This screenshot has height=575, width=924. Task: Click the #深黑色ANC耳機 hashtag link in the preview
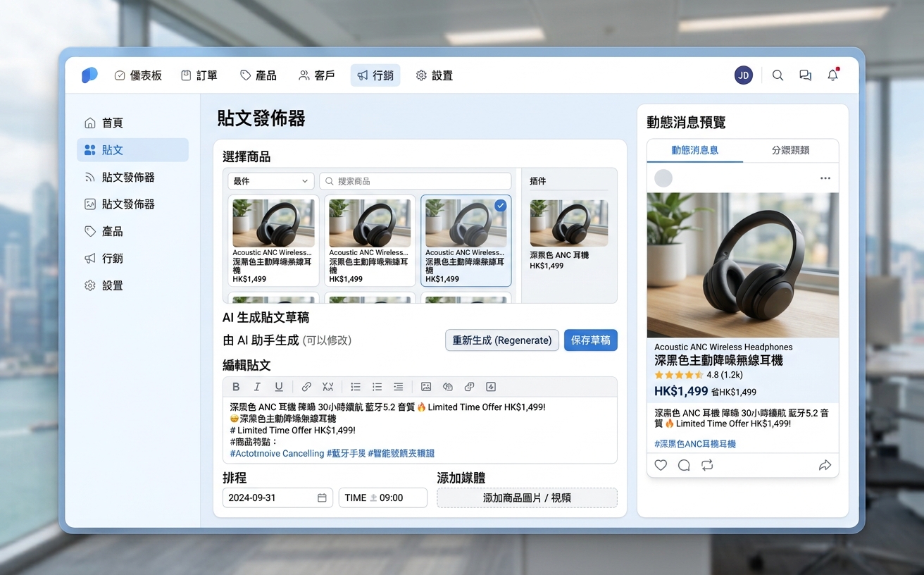point(695,444)
